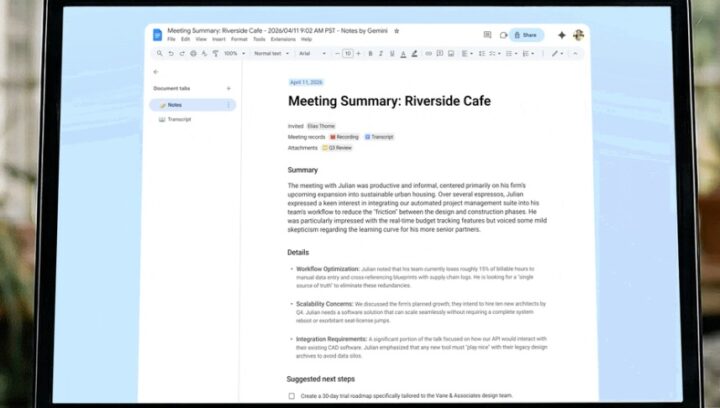The image size is (720, 408).
Task: Open the highlight color picker
Action: click(x=414, y=54)
